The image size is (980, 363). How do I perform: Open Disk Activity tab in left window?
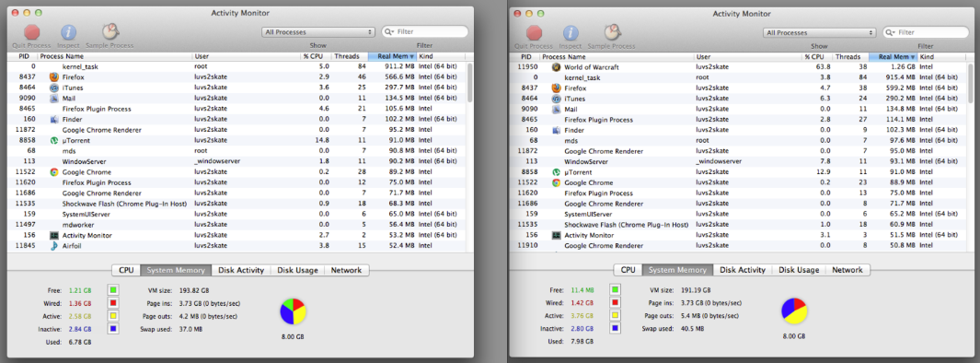point(241,270)
